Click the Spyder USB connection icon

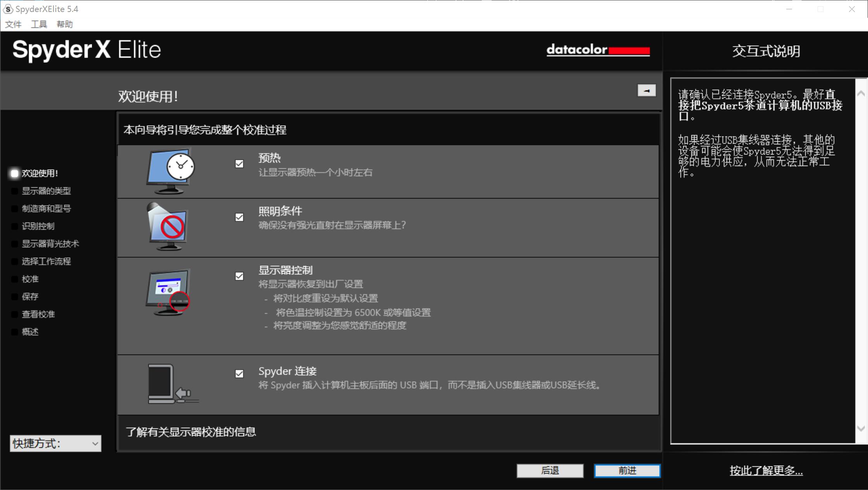(x=173, y=384)
